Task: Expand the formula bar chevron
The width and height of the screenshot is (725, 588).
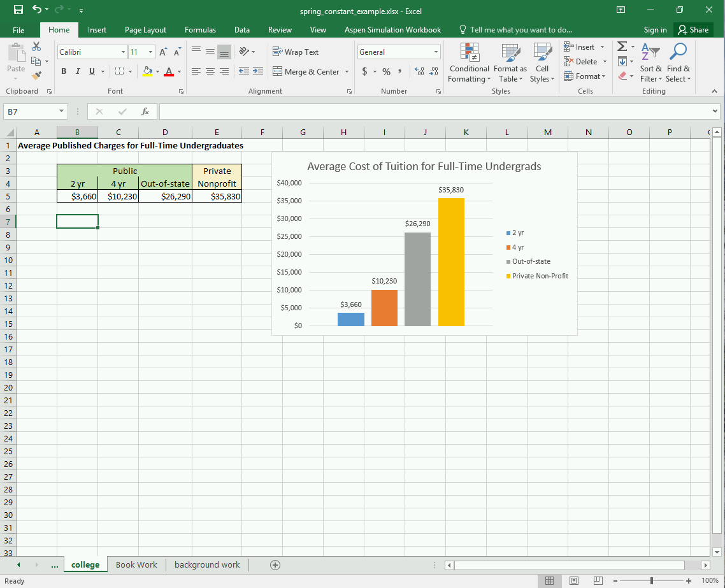Action: pyautogui.click(x=715, y=111)
